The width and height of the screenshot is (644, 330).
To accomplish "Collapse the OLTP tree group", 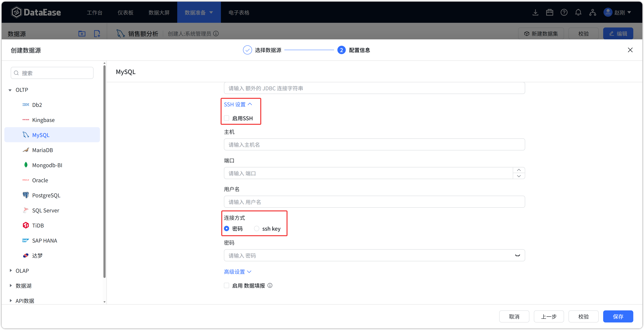I will tap(10, 90).
